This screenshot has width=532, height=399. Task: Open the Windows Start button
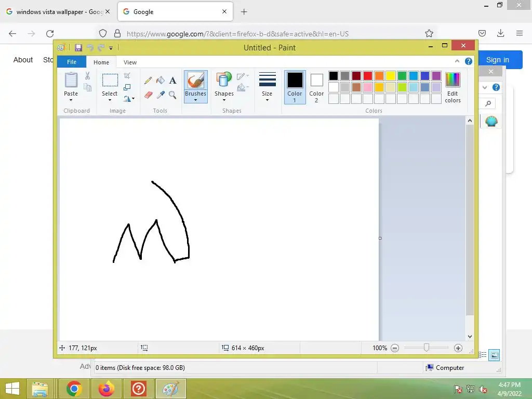pyautogui.click(x=12, y=389)
